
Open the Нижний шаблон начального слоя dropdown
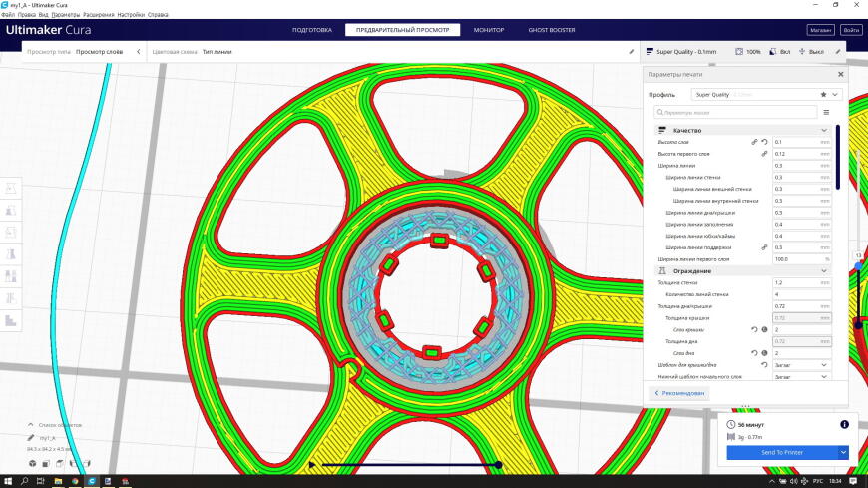(801, 376)
